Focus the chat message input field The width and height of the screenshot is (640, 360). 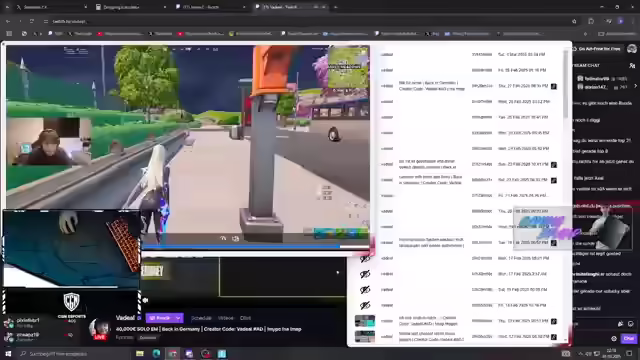(596, 324)
